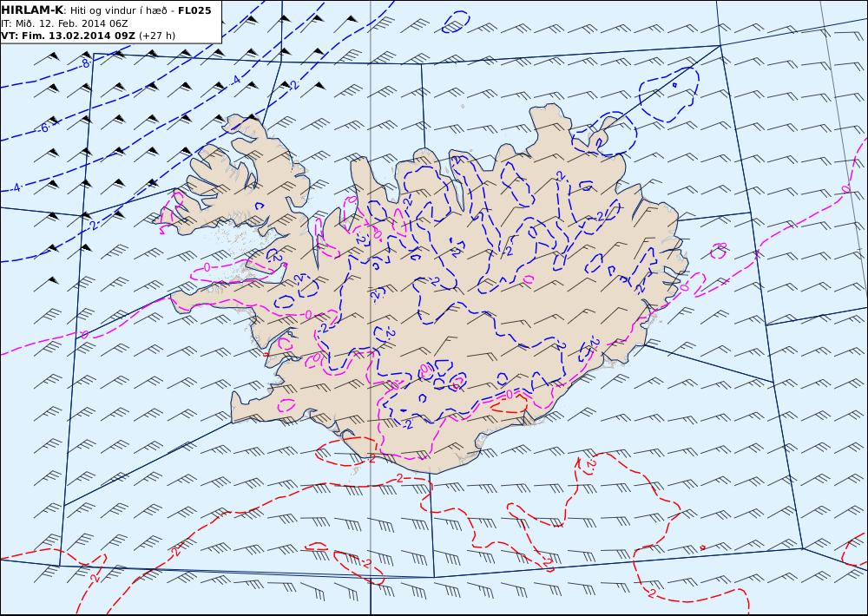
Task: Click the 'VT: Fim. 13.02.2014 09Z' valid time
Action: (x=68, y=36)
